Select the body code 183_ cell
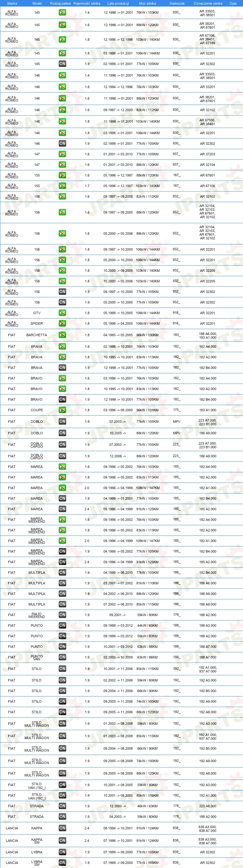The width and height of the screenshot is (243, 868). [177, 335]
